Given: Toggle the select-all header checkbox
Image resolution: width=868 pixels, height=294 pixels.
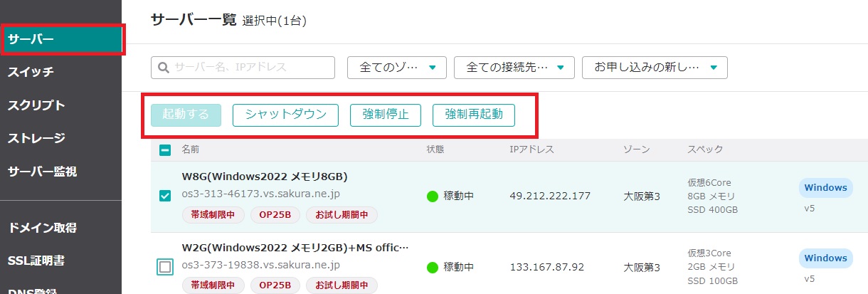Looking at the screenshot, I should (x=165, y=150).
